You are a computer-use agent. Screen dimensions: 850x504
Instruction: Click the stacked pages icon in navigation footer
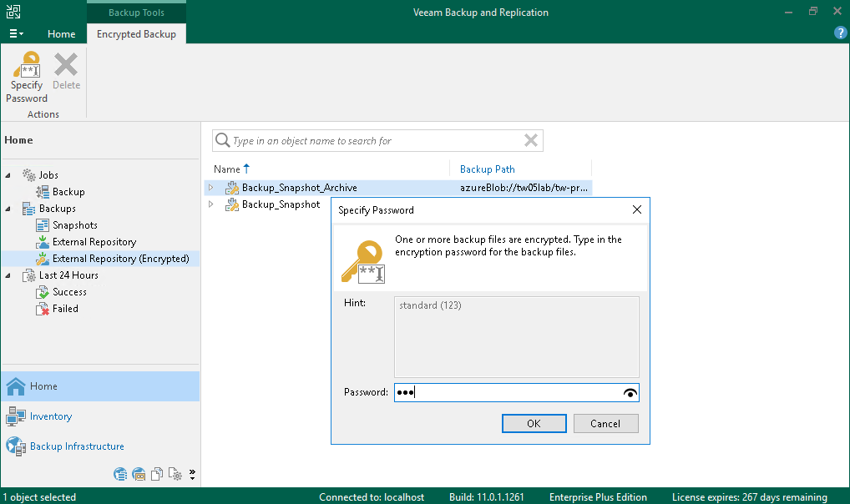157,474
